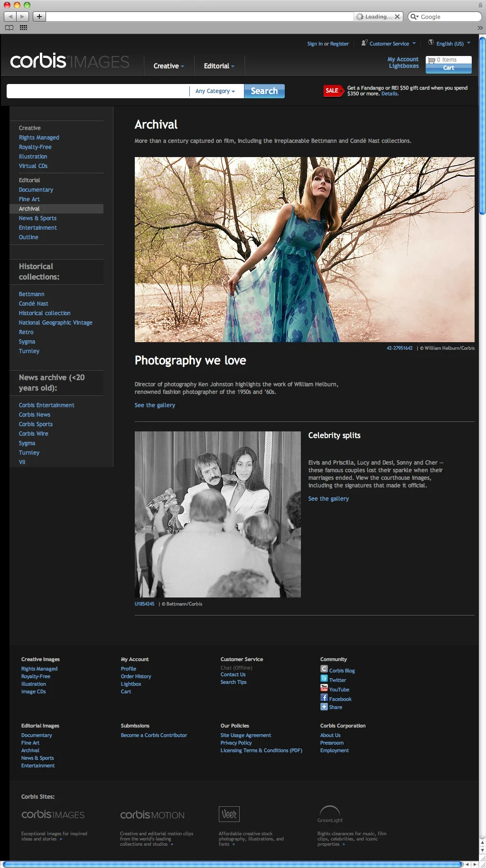This screenshot has width=486, height=868.
Task: Click the Twitter bird icon
Action: tap(324, 678)
